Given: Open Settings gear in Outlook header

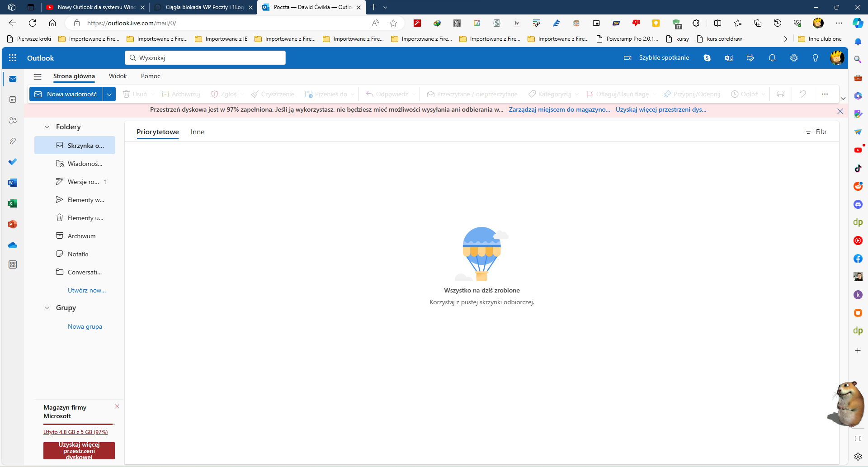Looking at the screenshot, I should pyautogui.click(x=794, y=58).
